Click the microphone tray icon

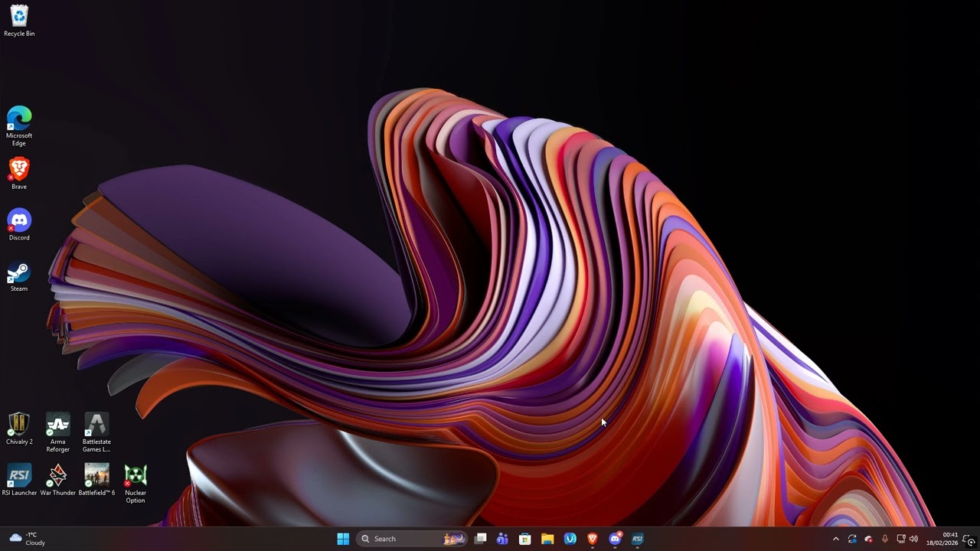click(885, 539)
